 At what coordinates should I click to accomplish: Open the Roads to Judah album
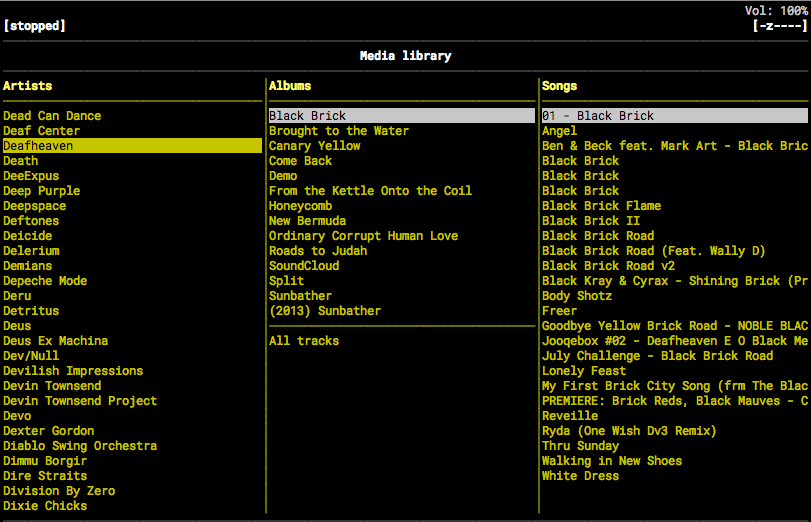(x=318, y=251)
